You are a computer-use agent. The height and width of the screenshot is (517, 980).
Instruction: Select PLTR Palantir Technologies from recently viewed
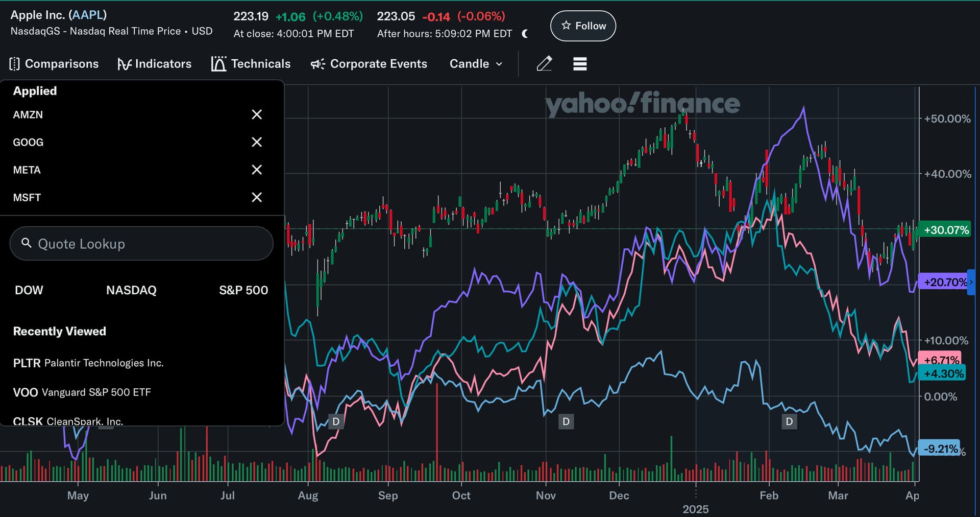tap(88, 363)
